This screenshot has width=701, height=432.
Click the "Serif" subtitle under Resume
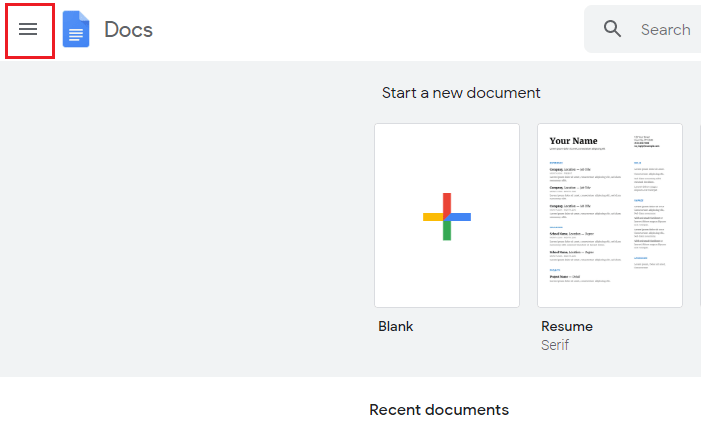coord(555,345)
